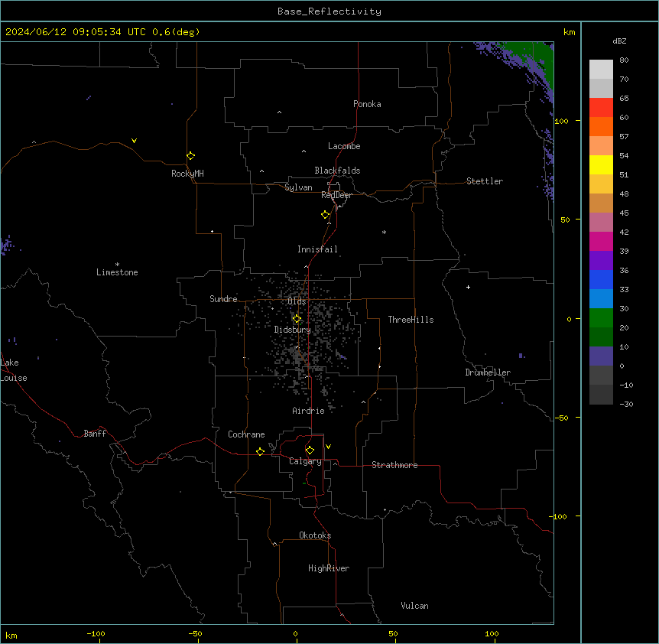Viewport: 659px width, 644px height.
Task: Click the white caret marker west of Ponoka
Action: click(x=280, y=112)
